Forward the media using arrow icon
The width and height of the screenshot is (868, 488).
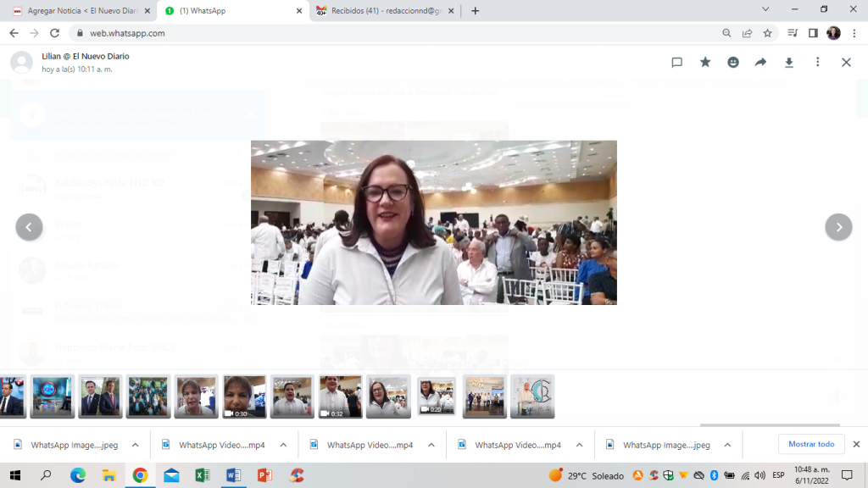(x=761, y=62)
